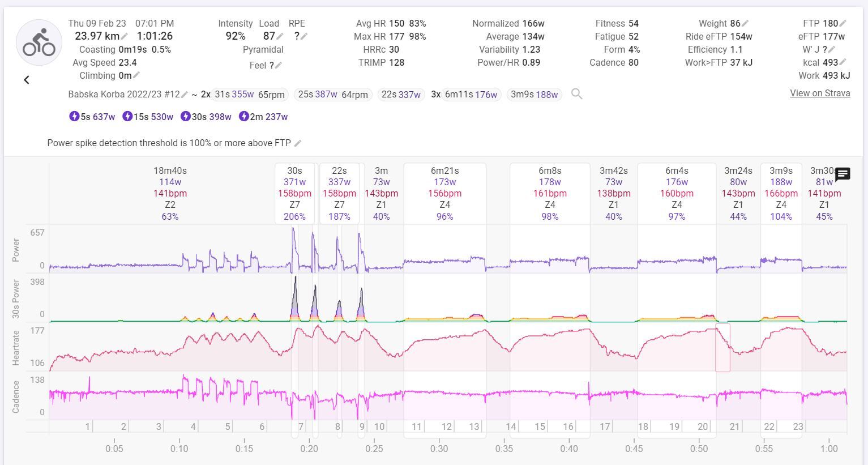This screenshot has width=868, height=465.
Task: Select the 31s 355w 65rpm interval chip
Action: click(x=250, y=95)
